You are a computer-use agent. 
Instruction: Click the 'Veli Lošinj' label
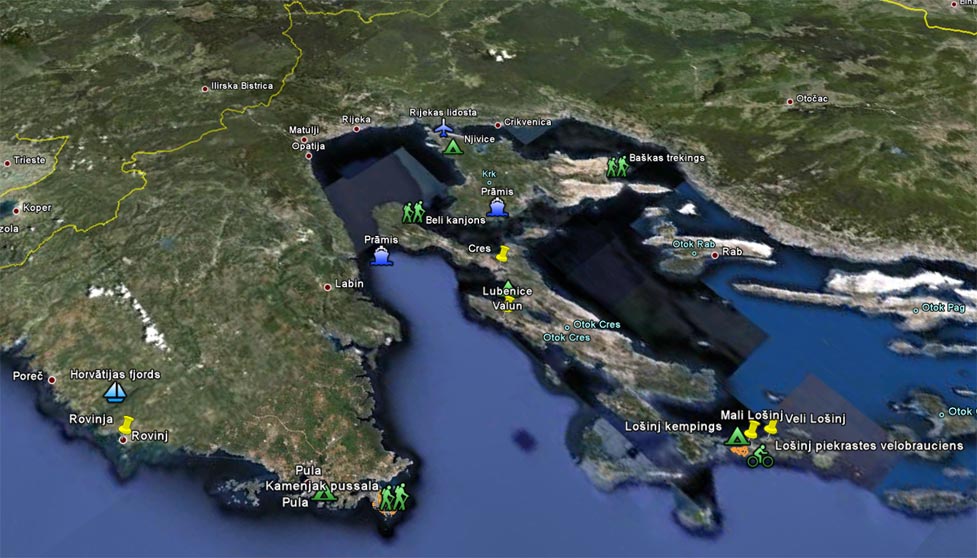[x=815, y=418]
